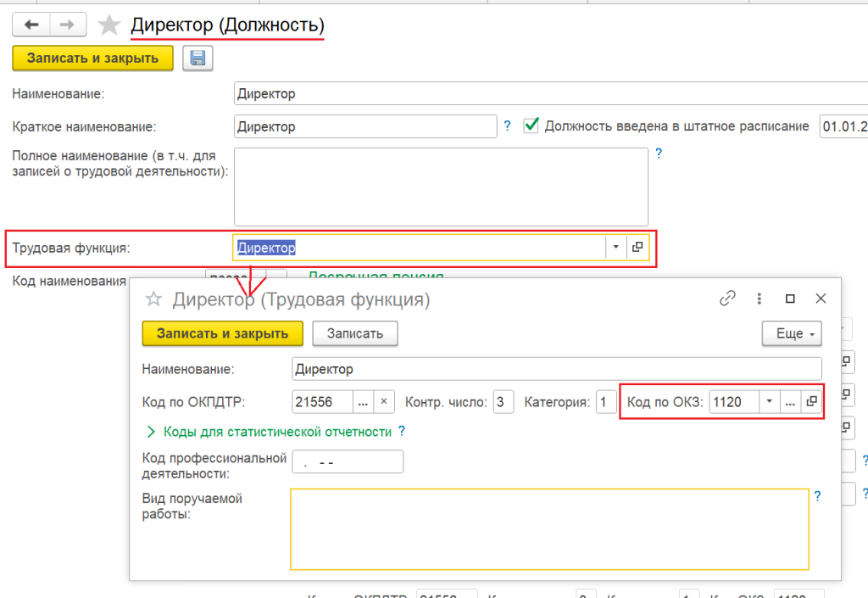The height and width of the screenshot is (598, 868).
Task: Click the top Записать и закрыть button
Action: coord(92,59)
